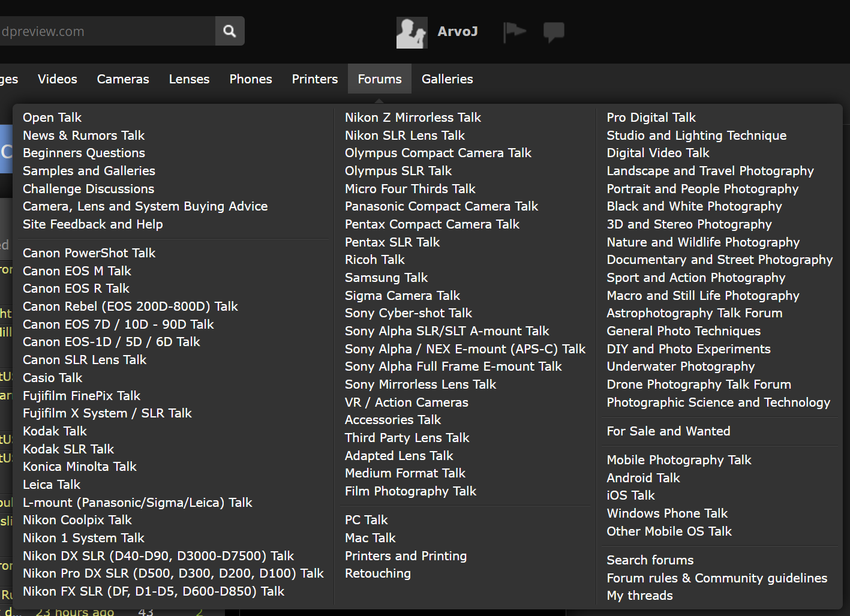The width and height of the screenshot is (850, 616).
Task: Go to Olympus SLR Talk
Action: 398,171
